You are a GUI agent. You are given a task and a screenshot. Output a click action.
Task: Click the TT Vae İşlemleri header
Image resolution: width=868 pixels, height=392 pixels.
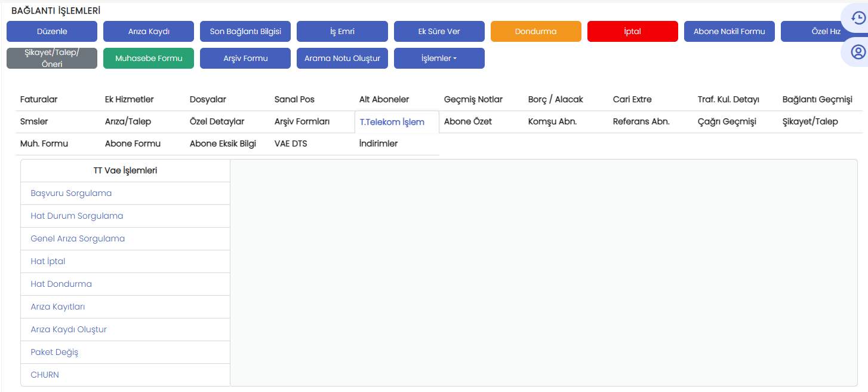[125, 170]
